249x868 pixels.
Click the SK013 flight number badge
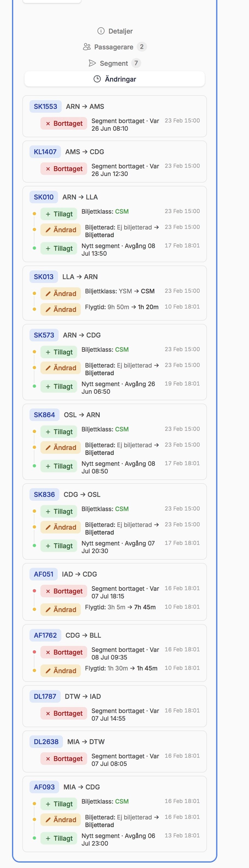pos(43,277)
